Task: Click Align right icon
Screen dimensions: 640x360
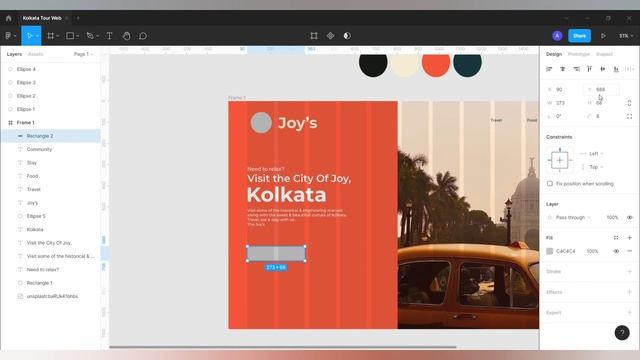Action: coord(576,69)
